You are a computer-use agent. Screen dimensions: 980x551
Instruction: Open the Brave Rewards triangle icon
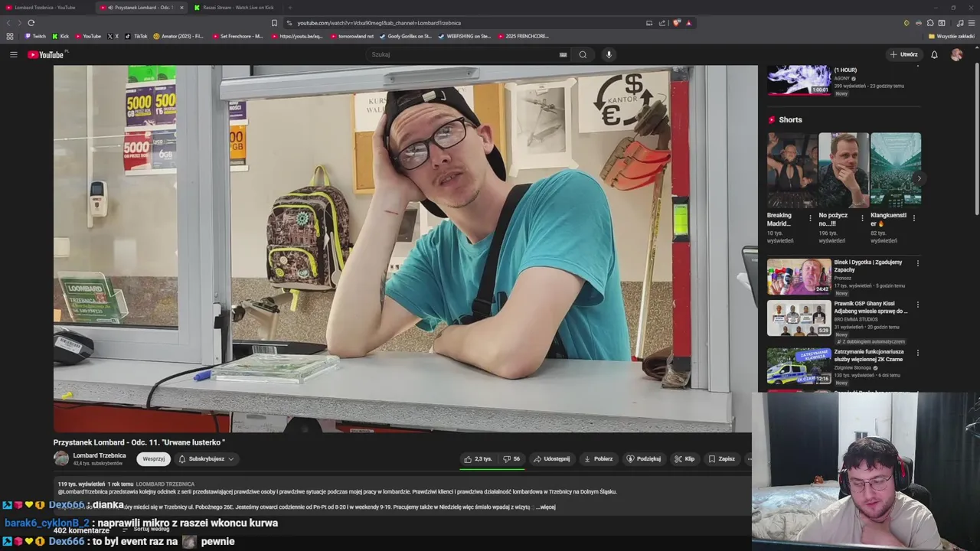(688, 23)
